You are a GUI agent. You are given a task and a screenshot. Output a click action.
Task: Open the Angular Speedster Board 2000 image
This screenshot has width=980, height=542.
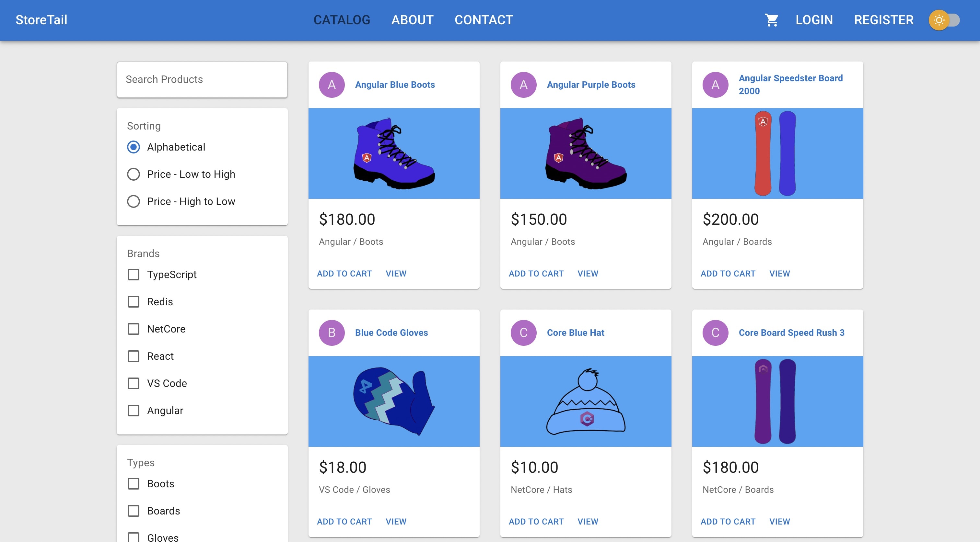(x=777, y=153)
